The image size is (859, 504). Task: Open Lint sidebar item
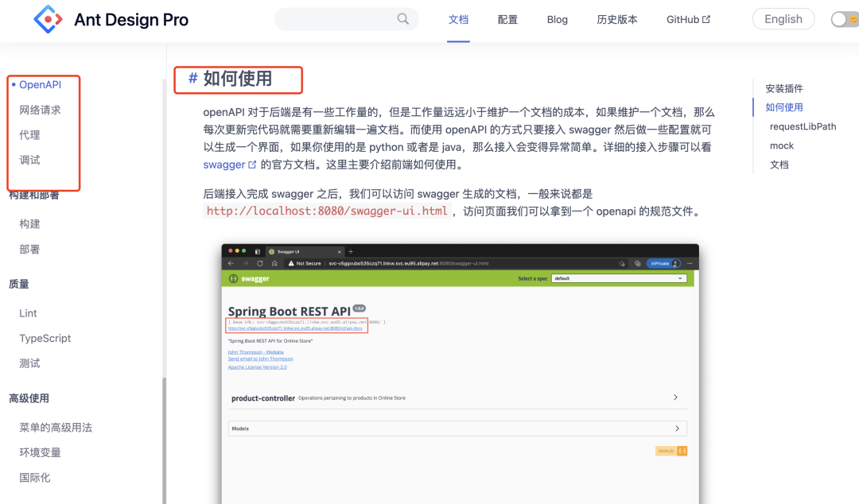[28, 313]
